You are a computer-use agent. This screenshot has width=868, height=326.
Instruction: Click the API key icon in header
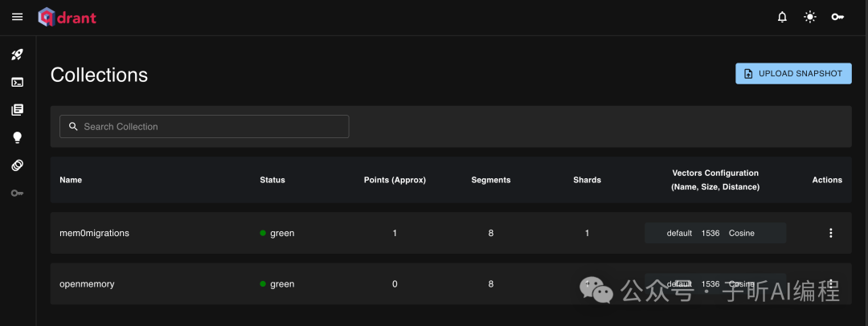[837, 17]
